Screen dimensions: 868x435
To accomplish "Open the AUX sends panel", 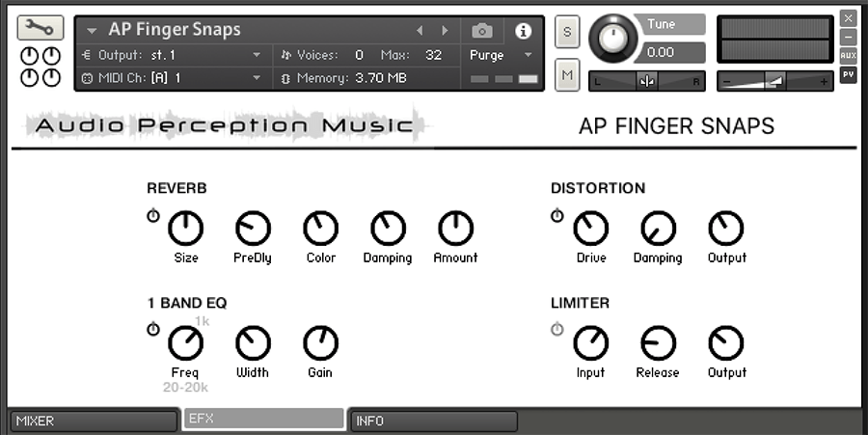I will [848, 55].
